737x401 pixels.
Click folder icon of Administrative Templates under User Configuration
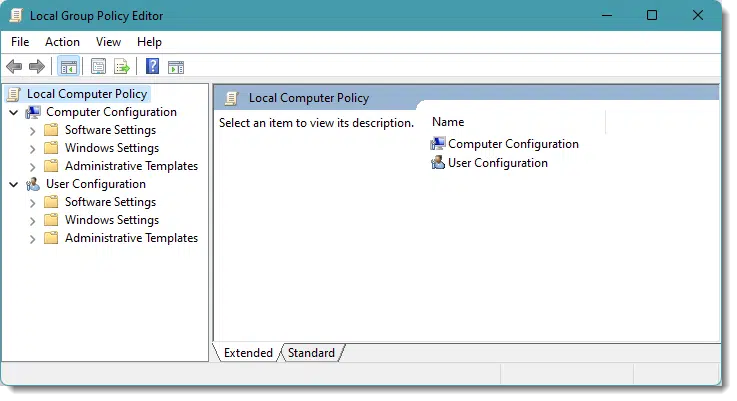pos(51,238)
